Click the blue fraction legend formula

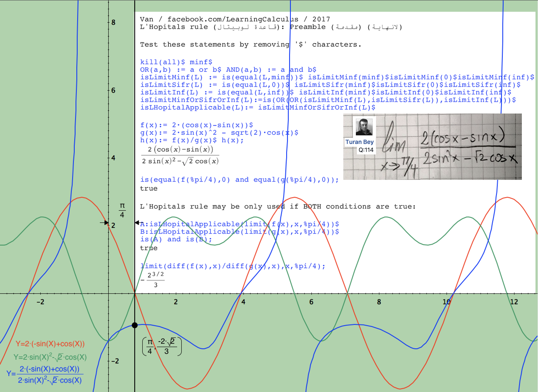click(45, 375)
